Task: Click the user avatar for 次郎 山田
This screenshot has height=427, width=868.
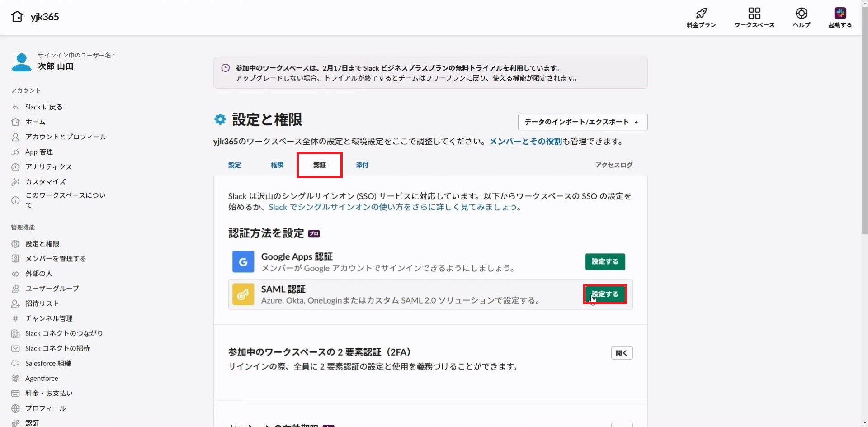Action: [22, 62]
